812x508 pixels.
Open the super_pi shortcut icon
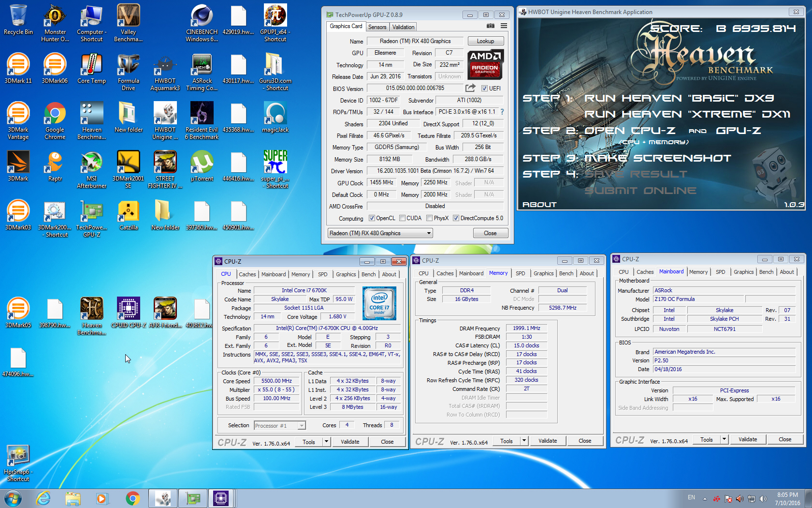[275, 170]
